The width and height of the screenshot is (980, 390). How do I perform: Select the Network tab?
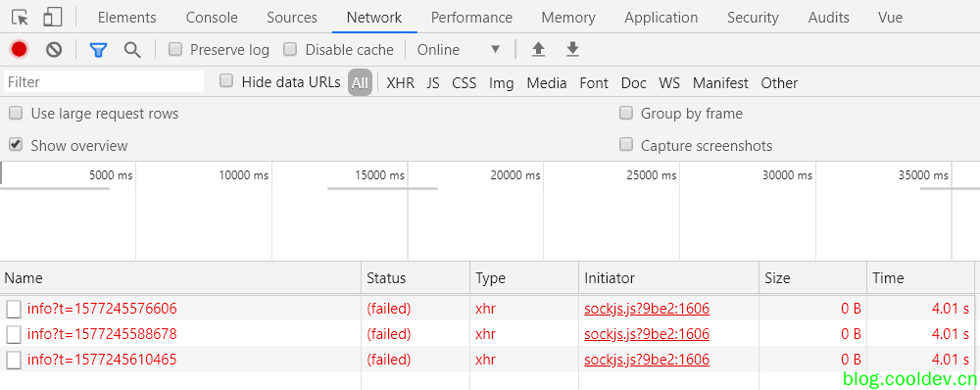pos(374,18)
